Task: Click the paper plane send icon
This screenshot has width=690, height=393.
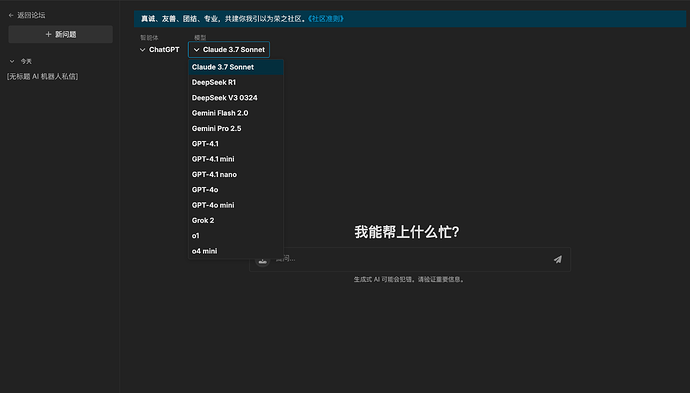Action: 558,259
